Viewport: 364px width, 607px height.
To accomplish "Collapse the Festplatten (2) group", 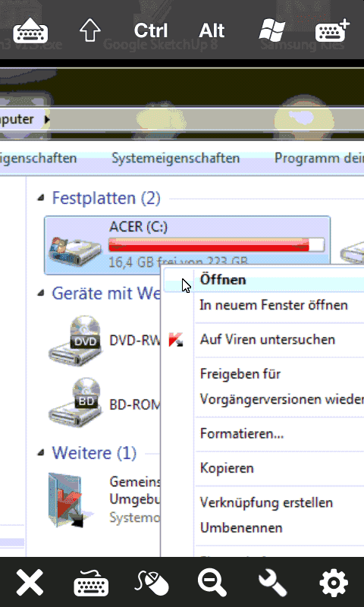I will click(x=40, y=199).
